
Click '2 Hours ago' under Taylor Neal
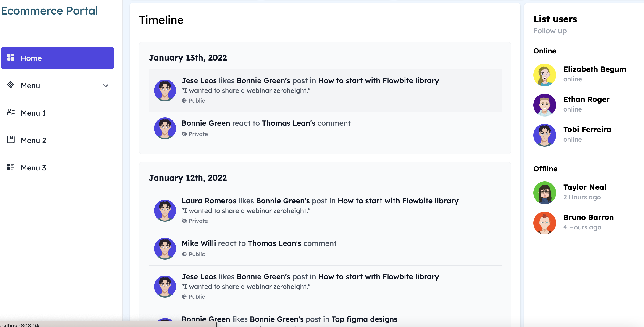pos(582,197)
